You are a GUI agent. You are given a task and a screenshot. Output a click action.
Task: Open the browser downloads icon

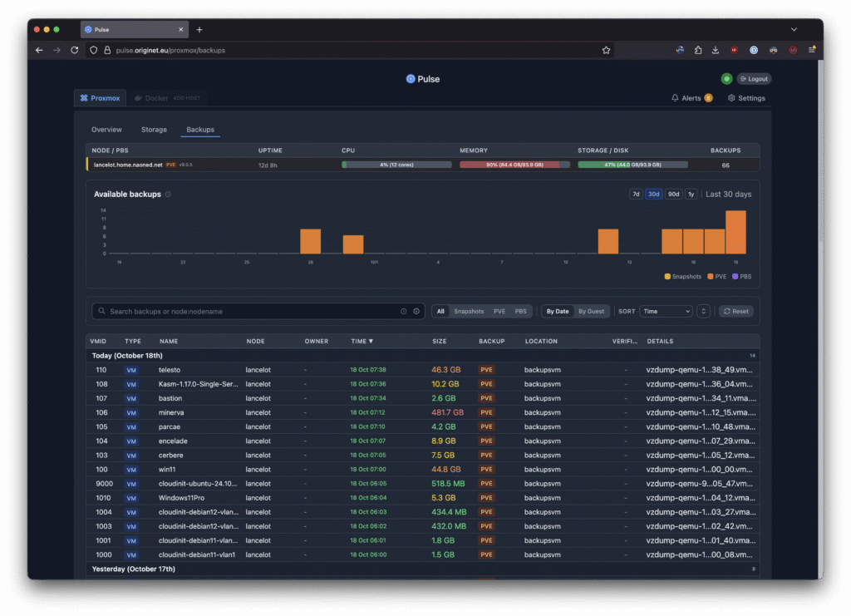click(716, 50)
